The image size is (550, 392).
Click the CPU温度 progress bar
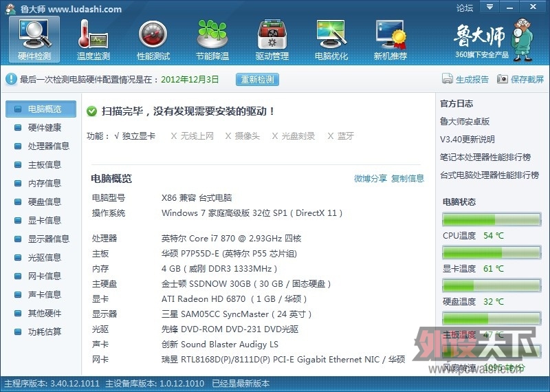pos(492,219)
